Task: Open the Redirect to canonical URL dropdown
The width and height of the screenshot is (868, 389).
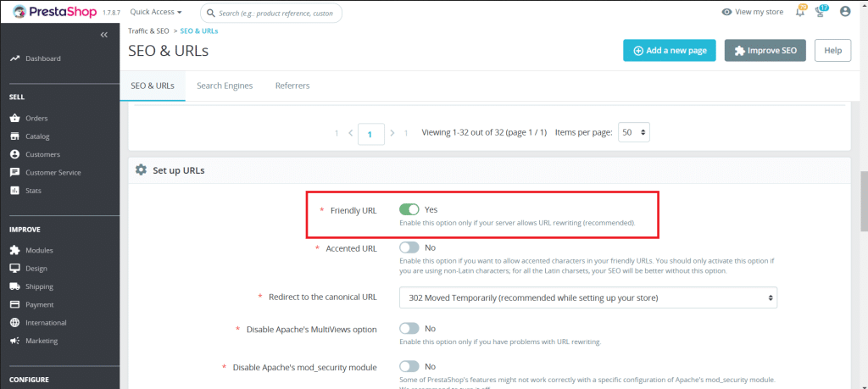Action: pyautogui.click(x=587, y=297)
